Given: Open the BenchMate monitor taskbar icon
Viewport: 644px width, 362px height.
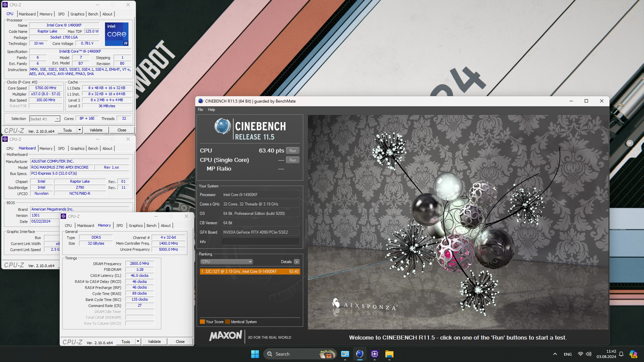Looking at the screenshot, I should tap(345, 354).
